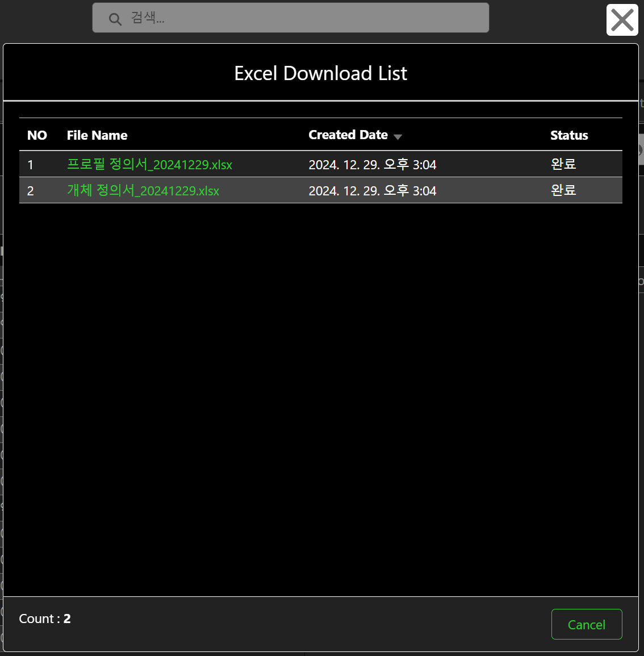644x656 pixels.
Task: Sort by Created Date arrow
Action: tap(398, 137)
